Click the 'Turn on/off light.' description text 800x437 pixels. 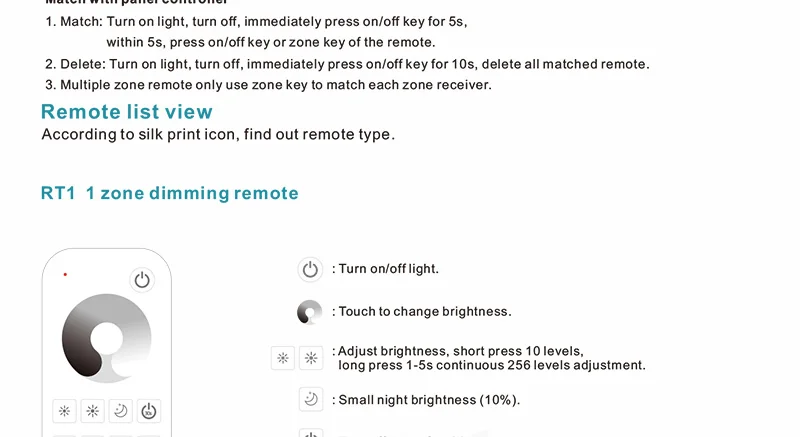point(389,269)
